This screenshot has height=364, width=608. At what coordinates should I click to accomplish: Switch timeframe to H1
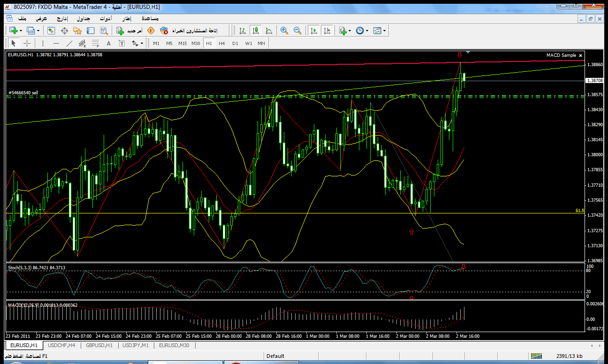pyautogui.click(x=209, y=43)
